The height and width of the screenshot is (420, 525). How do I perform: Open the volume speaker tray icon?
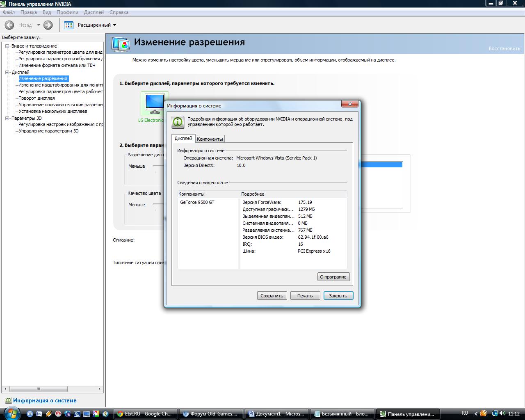click(x=503, y=413)
